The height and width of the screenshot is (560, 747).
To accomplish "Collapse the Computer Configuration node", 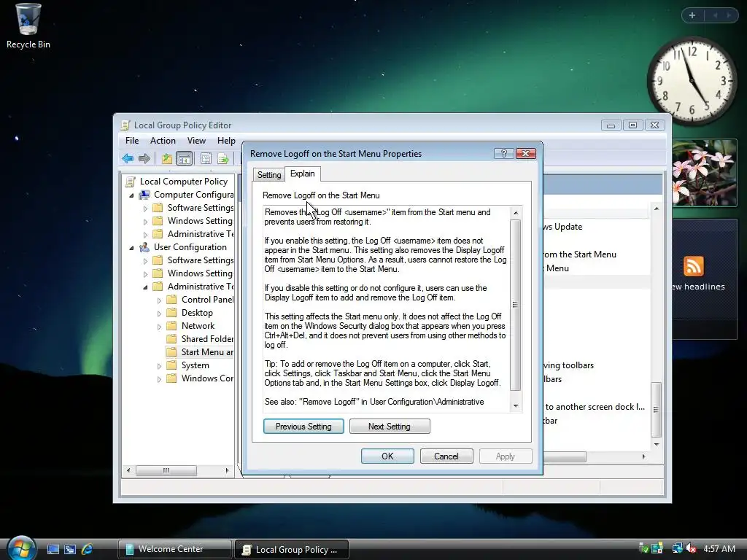I will tap(131, 195).
